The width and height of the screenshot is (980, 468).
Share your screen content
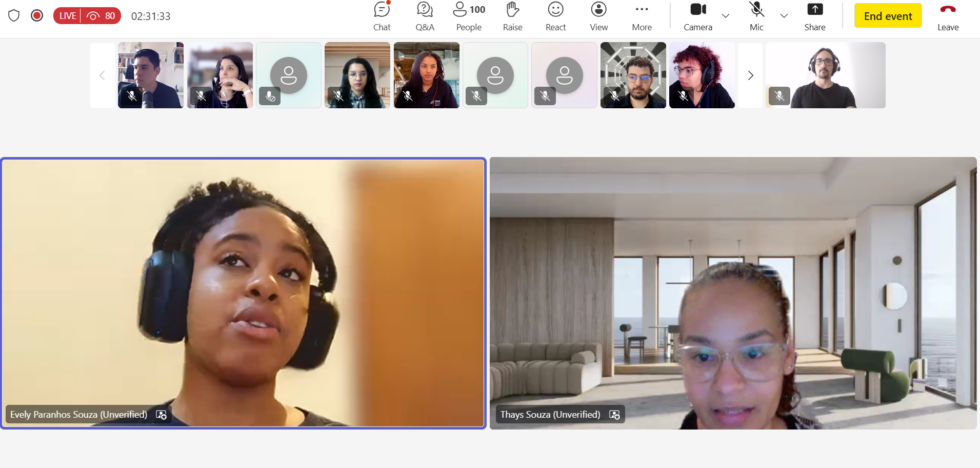(x=814, y=16)
